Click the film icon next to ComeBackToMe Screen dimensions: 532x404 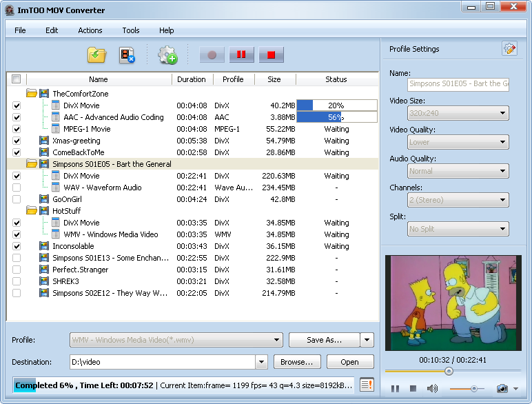click(44, 152)
